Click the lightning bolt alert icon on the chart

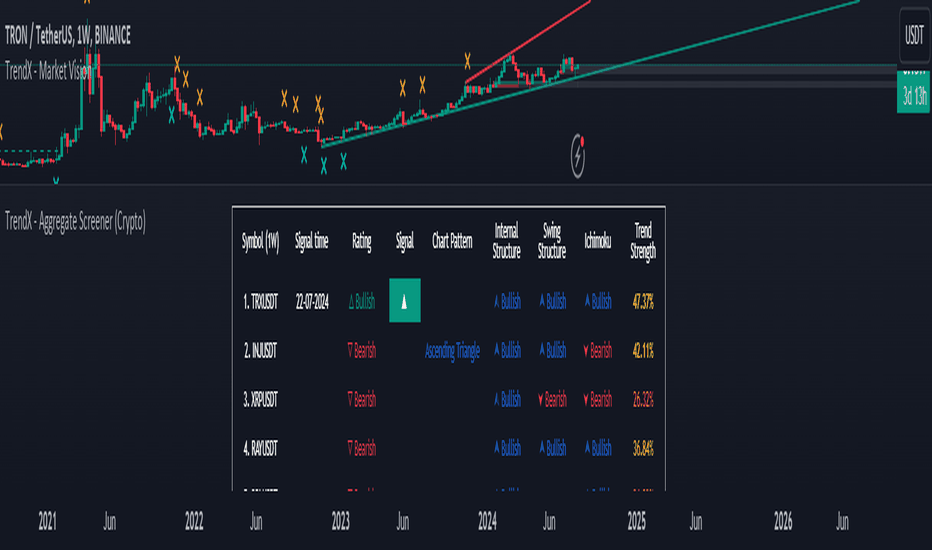(x=578, y=156)
